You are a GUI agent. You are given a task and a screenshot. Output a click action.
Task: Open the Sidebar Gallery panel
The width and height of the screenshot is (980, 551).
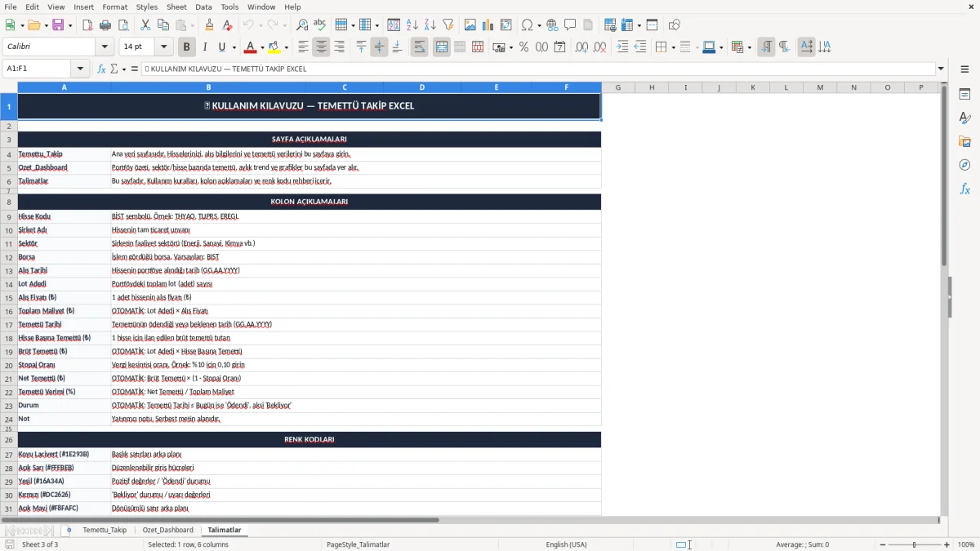tap(964, 142)
